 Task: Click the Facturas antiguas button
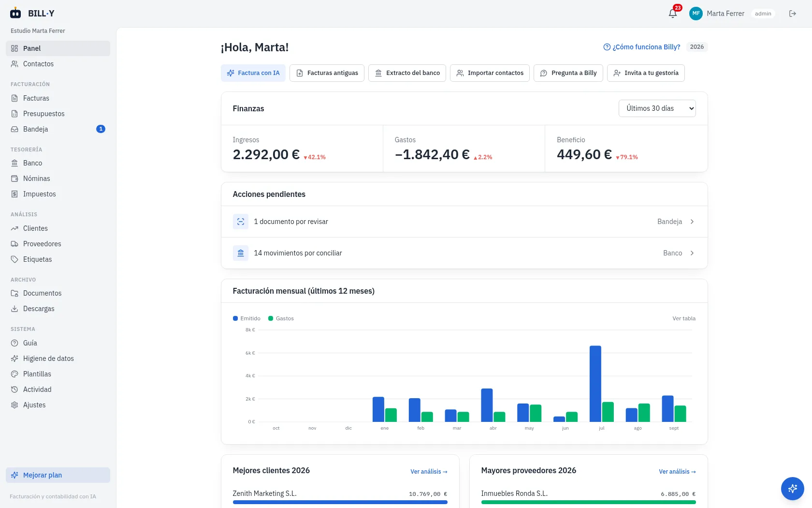(327, 73)
